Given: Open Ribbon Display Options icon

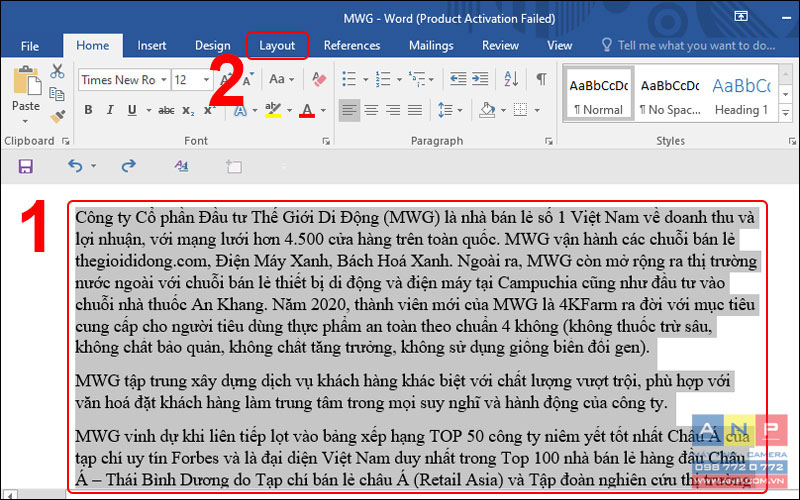Looking at the screenshot, I should (x=741, y=17).
